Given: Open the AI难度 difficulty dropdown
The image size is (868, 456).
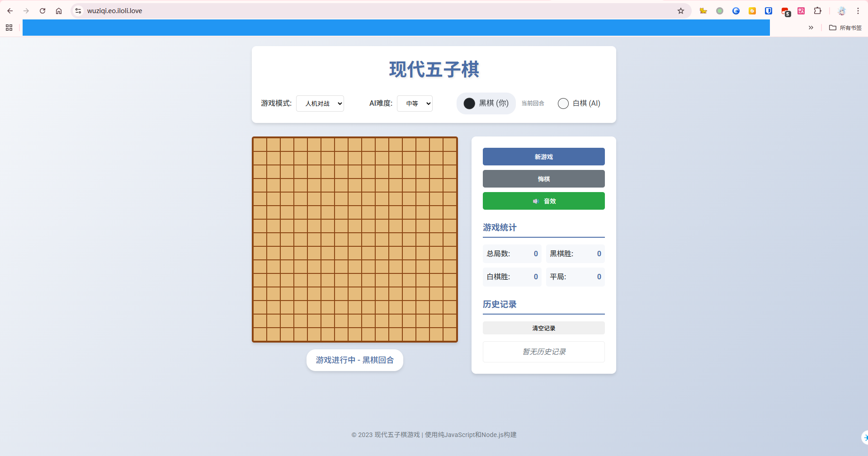Looking at the screenshot, I should point(415,103).
